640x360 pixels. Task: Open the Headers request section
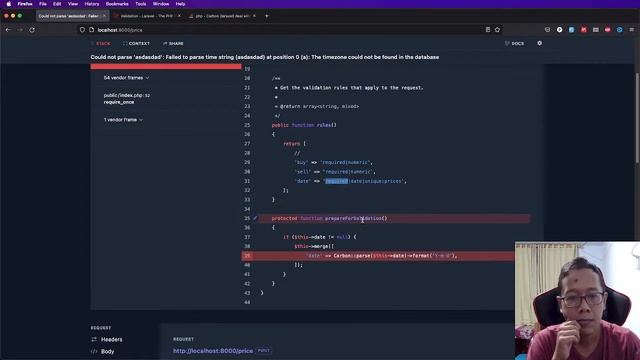click(107, 339)
